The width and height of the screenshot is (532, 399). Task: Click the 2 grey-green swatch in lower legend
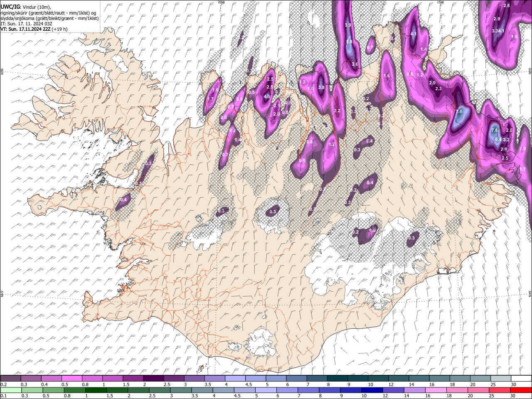pyautogui.click(x=138, y=390)
